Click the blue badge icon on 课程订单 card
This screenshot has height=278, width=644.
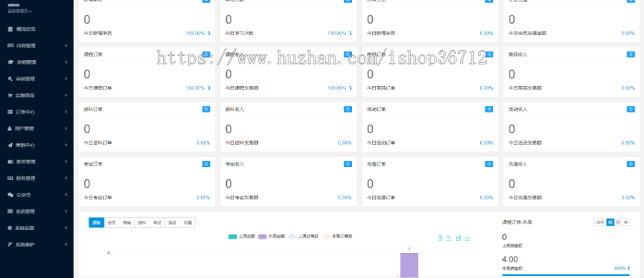click(x=206, y=54)
